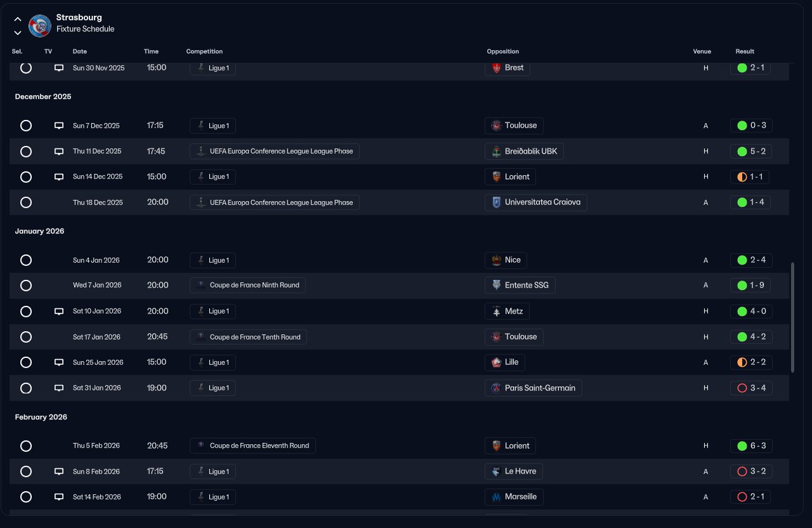Open the 11 Dec UEFA Europa Conference League competition

tap(275, 152)
